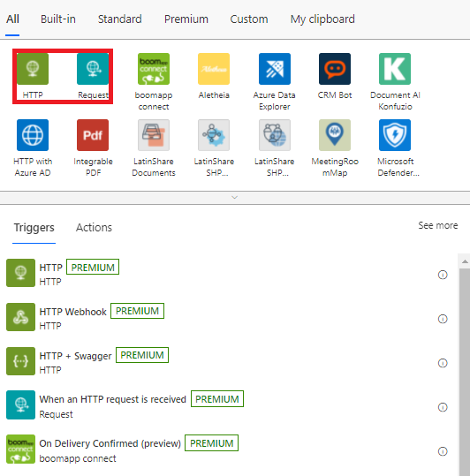Switch to the Actions tab
Image resolution: width=470 pixels, height=476 pixels.
tap(94, 227)
